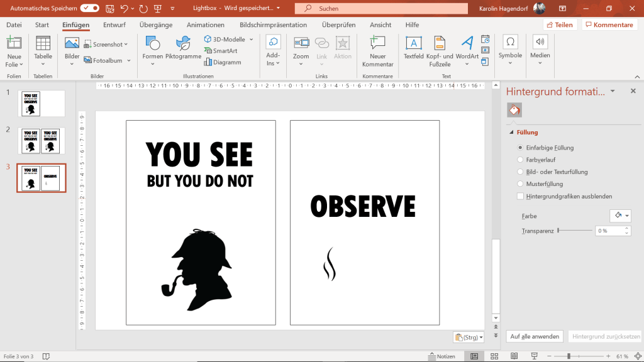Screen dimensions: 644x362
Task: Open the Kopf- und Fußzeile dialog
Action: pos(440,43)
